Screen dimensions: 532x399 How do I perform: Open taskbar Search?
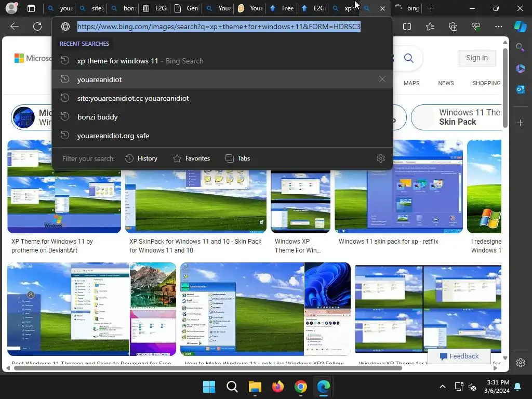[x=232, y=387]
